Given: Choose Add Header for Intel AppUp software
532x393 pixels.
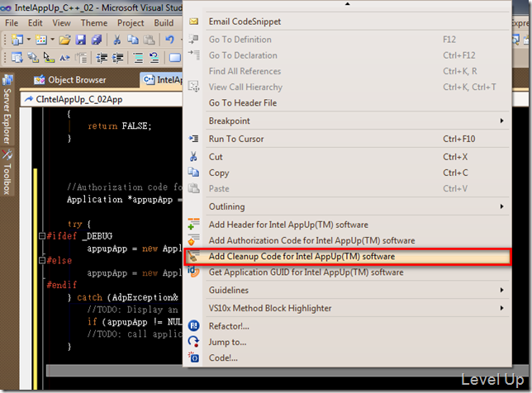Looking at the screenshot, I should [347, 225].
